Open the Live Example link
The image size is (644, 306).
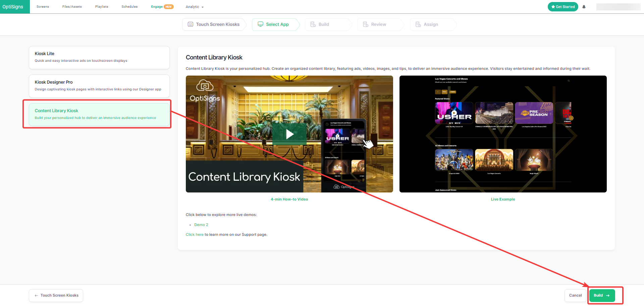point(503,199)
